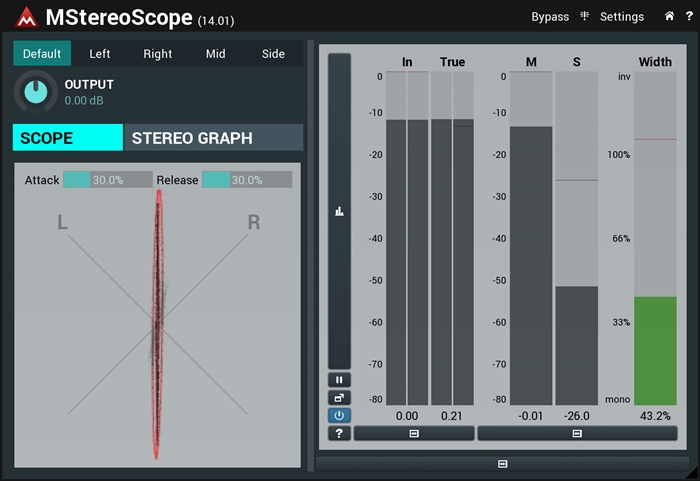Click the Attack slider at 30.0%
This screenshot has width=700, height=481.
[107, 180]
